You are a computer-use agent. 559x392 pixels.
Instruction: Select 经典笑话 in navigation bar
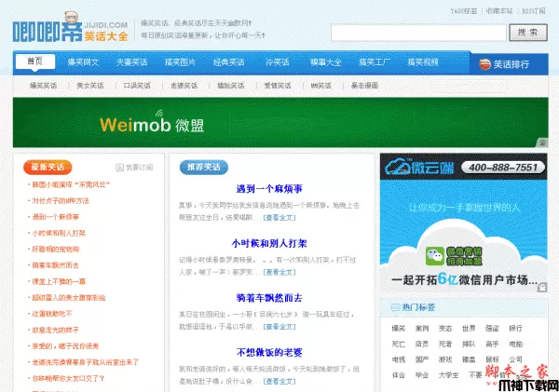coord(229,62)
